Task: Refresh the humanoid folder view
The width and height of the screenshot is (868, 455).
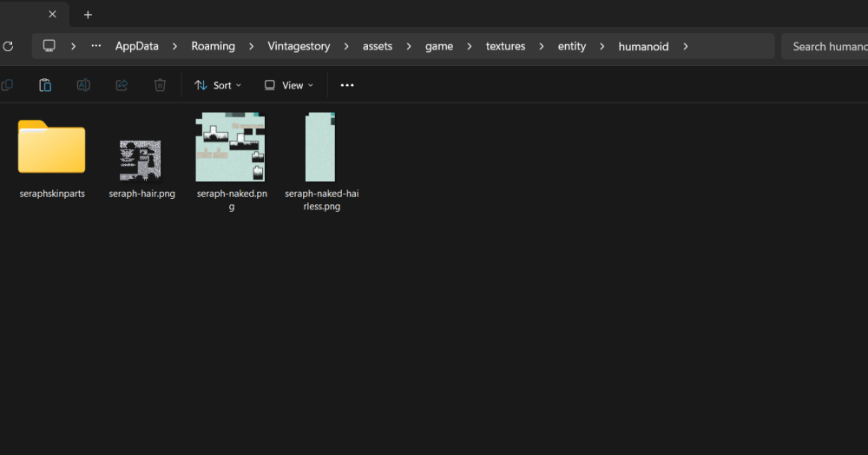Action: (8, 47)
